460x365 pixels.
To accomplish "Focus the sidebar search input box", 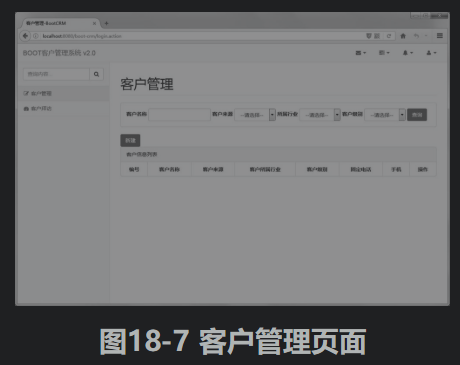I will 56,74.
